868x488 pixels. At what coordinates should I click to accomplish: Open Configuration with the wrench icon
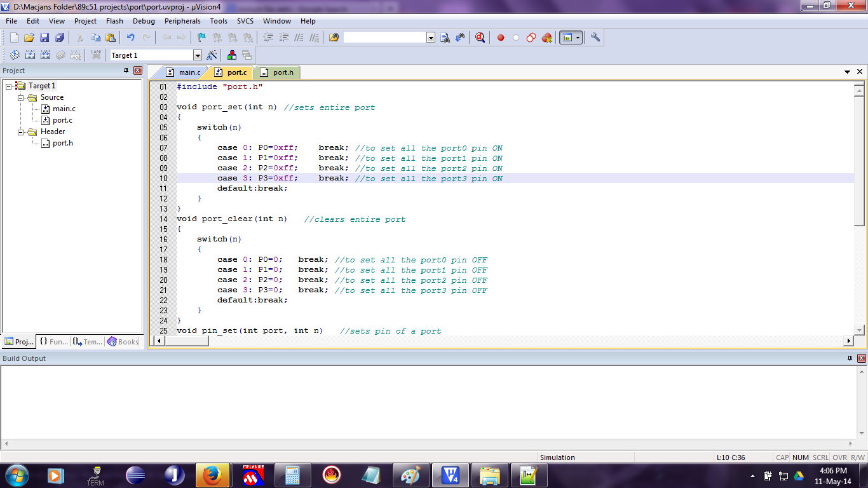click(x=595, y=37)
